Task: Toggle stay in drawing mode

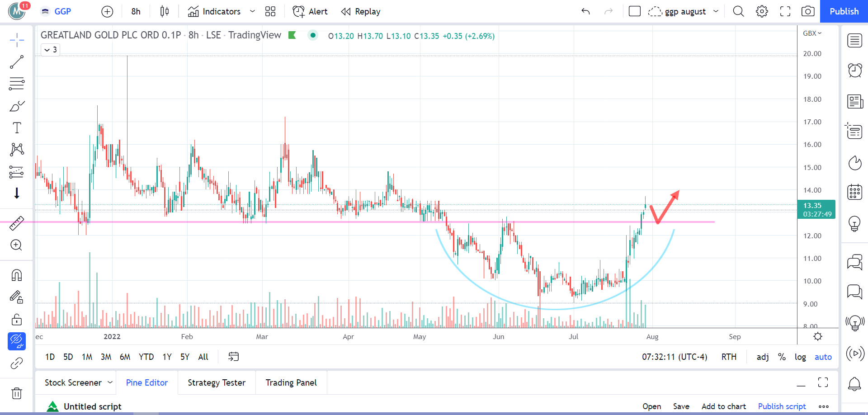Action: [17, 297]
